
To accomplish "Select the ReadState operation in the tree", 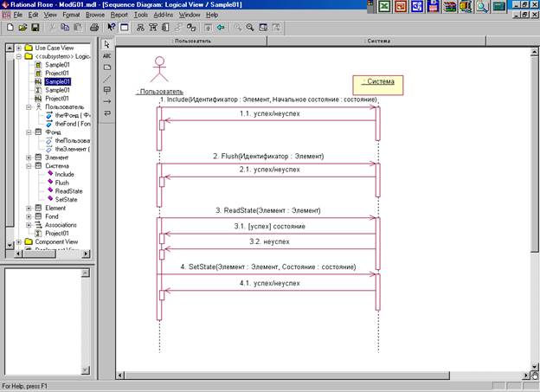I will pos(67,190).
